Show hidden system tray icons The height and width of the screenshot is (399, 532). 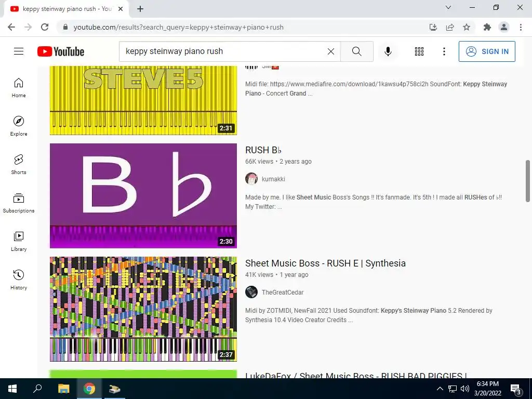440,389
